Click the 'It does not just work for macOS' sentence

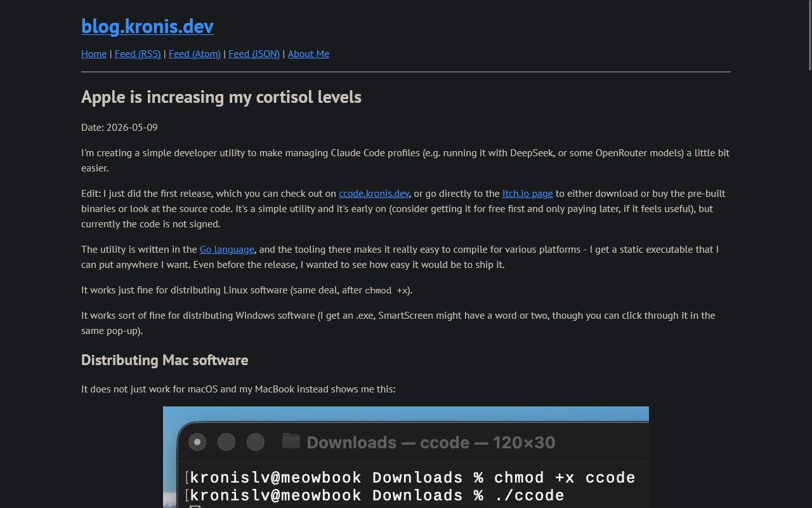(239, 389)
